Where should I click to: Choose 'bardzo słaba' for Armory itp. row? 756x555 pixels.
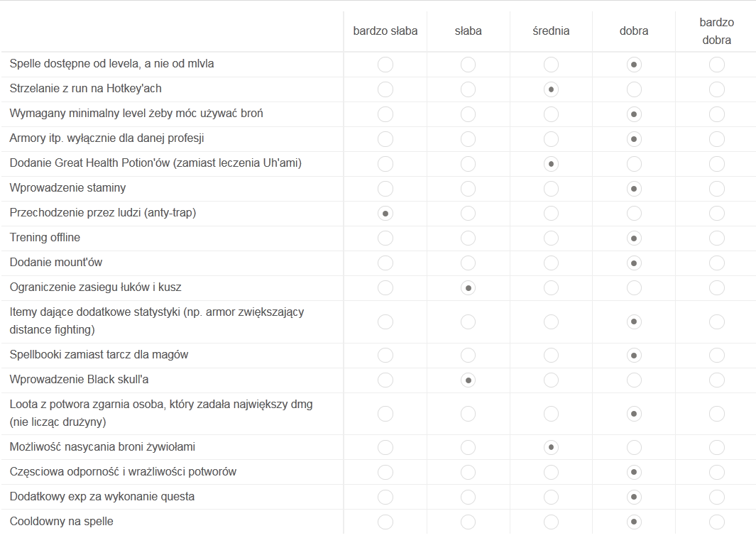pyautogui.click(x=385, y=139)
